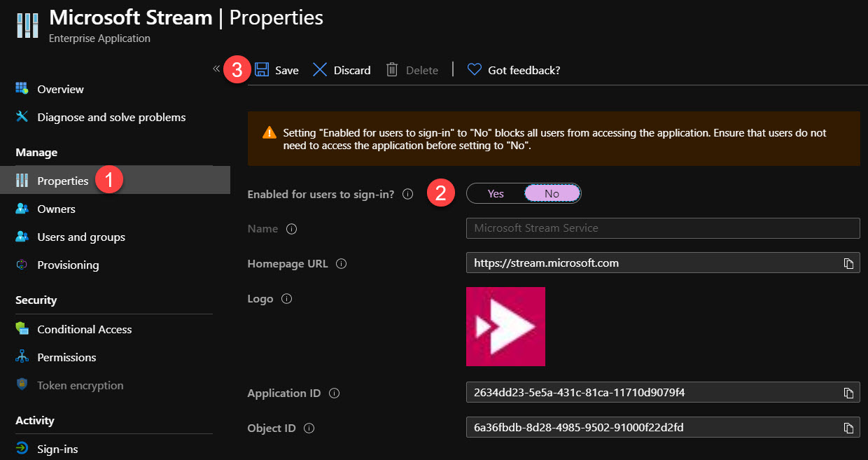The width and height of the screenshot is (868, 460).
Task: Click the Permissions icon
Action: [x=22, y=357]
